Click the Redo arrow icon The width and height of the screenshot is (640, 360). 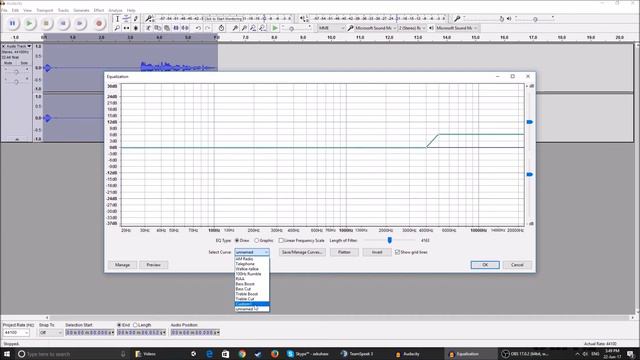[208, 28]
